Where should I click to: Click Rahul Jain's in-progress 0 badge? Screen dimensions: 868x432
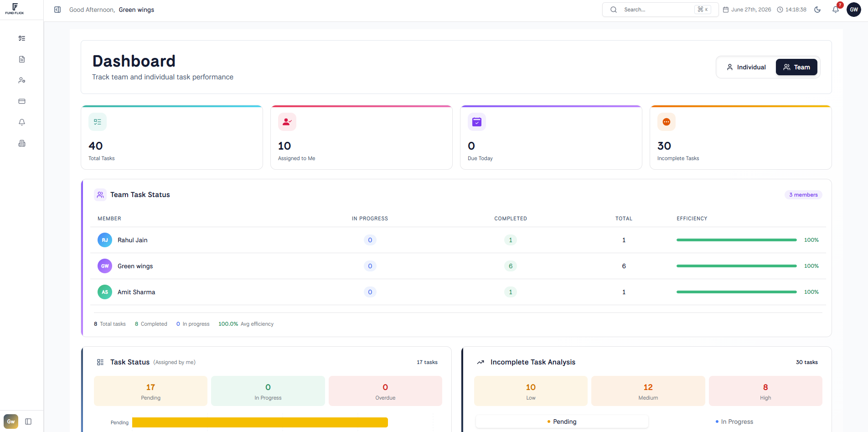click(x=370, y=240)
